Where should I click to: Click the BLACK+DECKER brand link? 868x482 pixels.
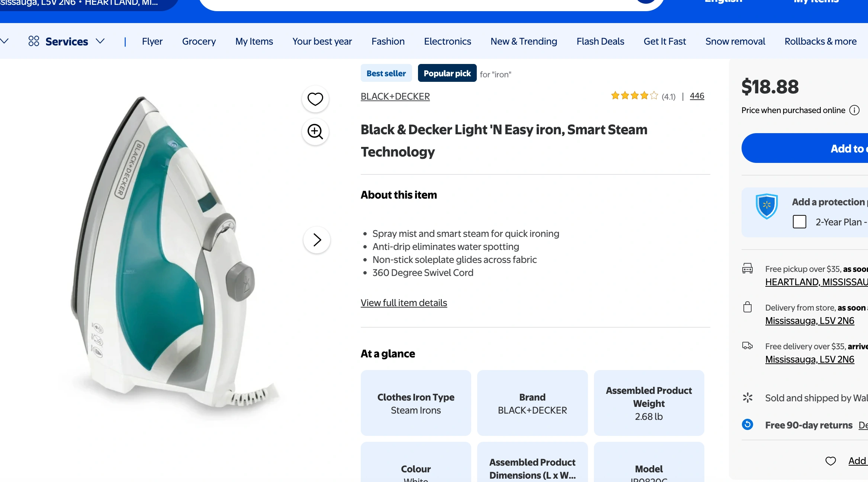click(x=395, y=96)
